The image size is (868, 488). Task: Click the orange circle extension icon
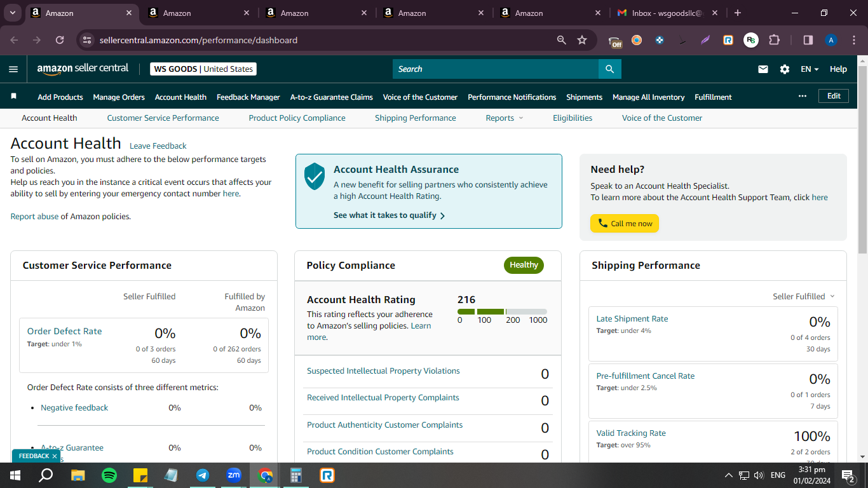pos(637,40)
